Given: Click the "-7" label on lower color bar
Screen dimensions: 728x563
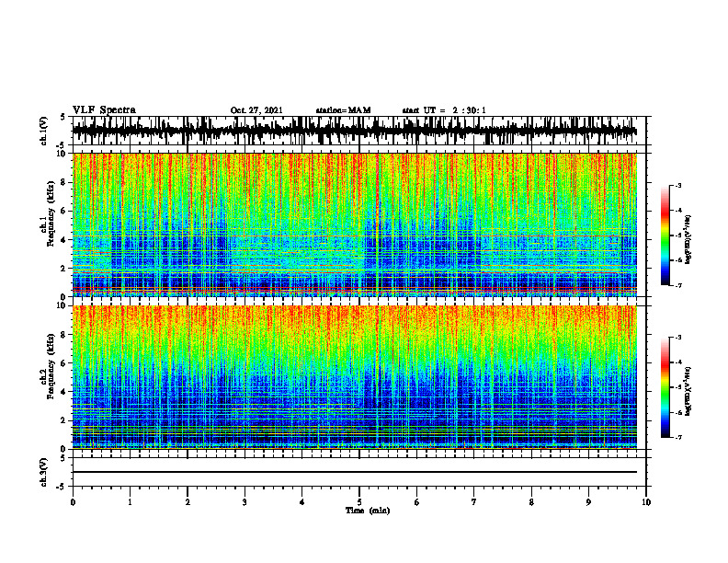Looking at the screenshot, I should coord(677,437).
